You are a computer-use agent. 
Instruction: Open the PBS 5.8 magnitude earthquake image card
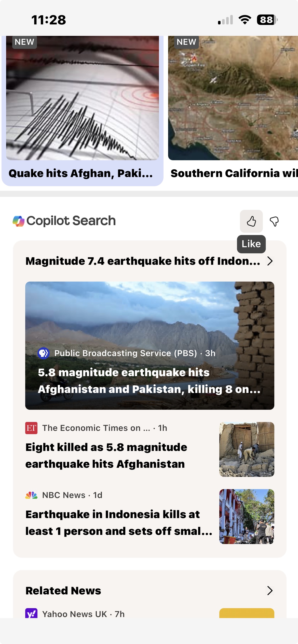150,345
